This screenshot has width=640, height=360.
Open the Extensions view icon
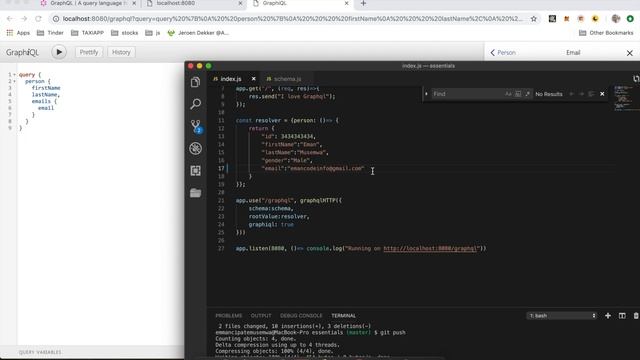(196, 171)
